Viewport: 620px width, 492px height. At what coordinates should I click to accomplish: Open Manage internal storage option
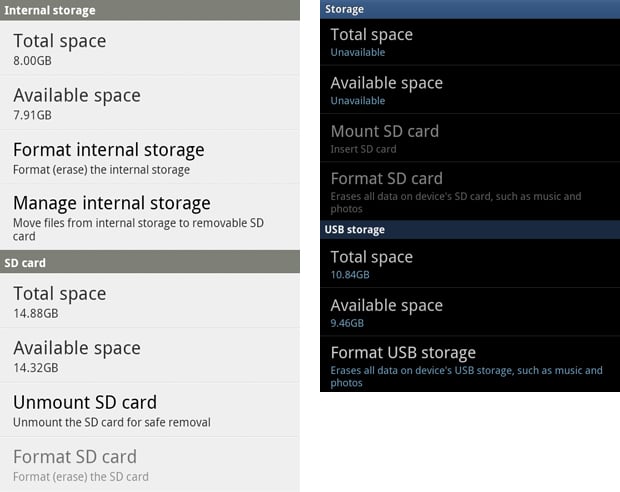(150, 217)
